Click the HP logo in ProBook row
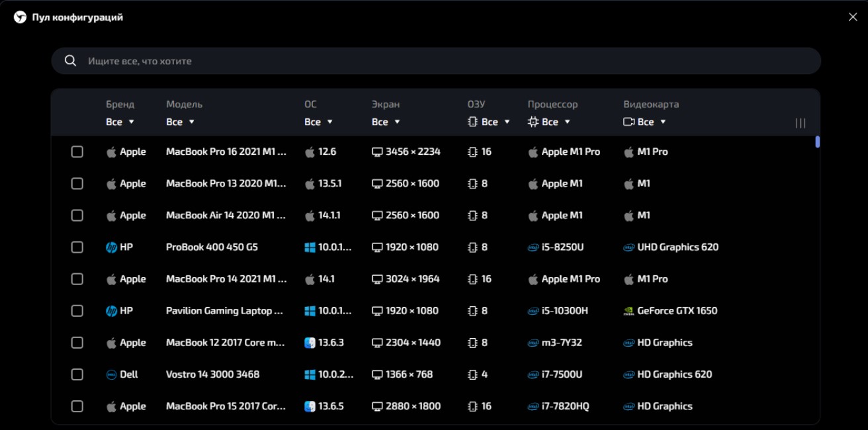Viewport: 868px width, 430px height. [111, 247]
